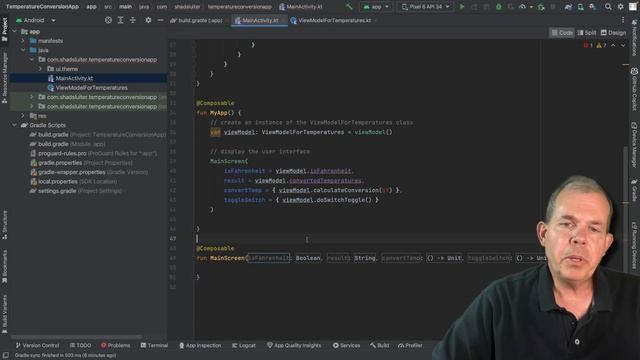This screenshot has height=360, width=640.
Task: Jump to next highlighted error arrow
Action: point(623,45)
